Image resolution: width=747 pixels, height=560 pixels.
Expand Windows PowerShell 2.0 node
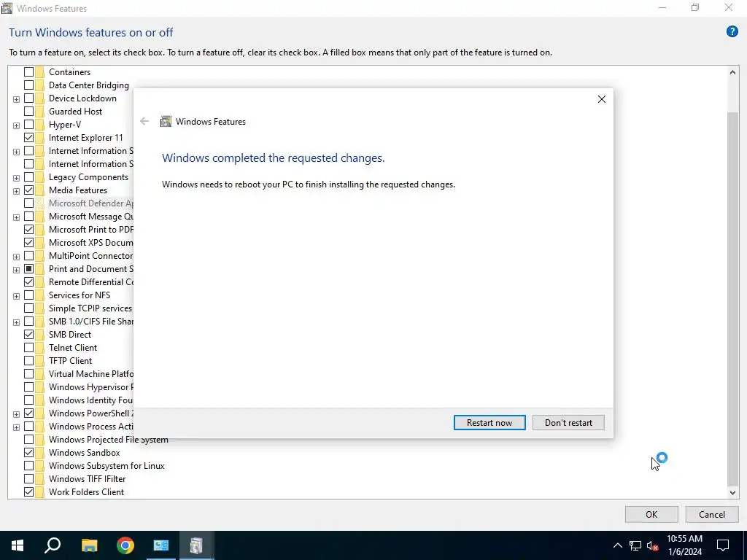(x=16, y=414)
